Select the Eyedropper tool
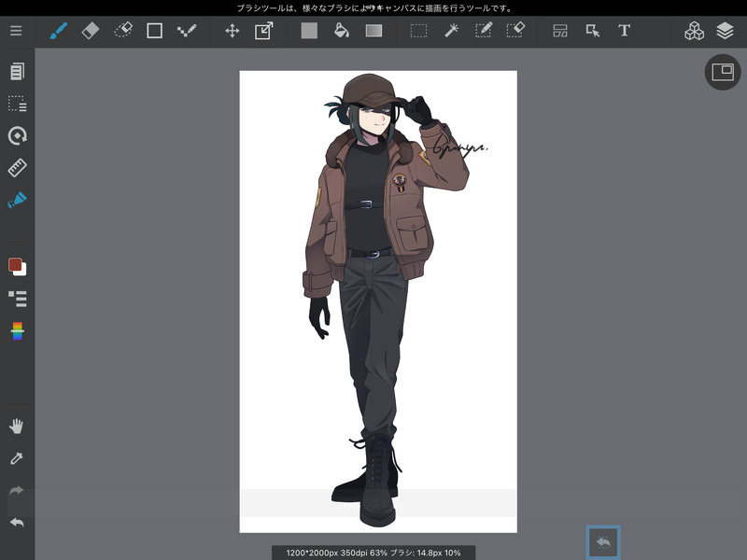The height and width of the screenshot is (560, 747). coord(17,458)
